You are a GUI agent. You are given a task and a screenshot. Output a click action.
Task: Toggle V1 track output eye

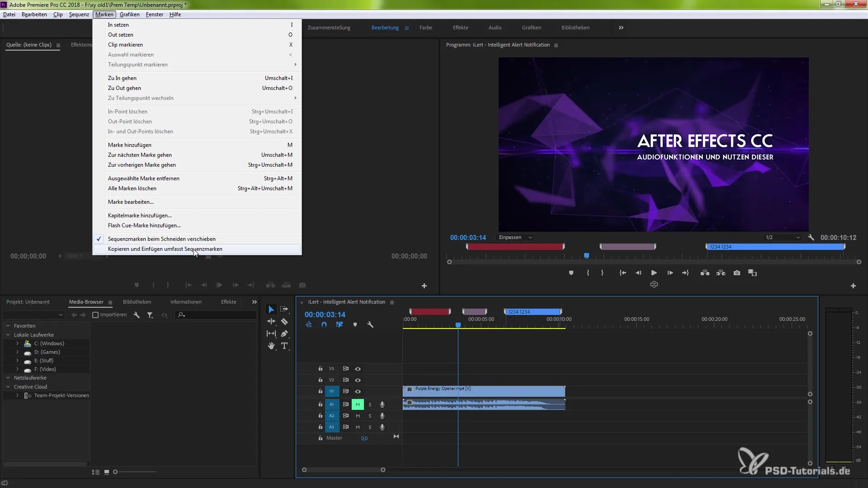358,391
